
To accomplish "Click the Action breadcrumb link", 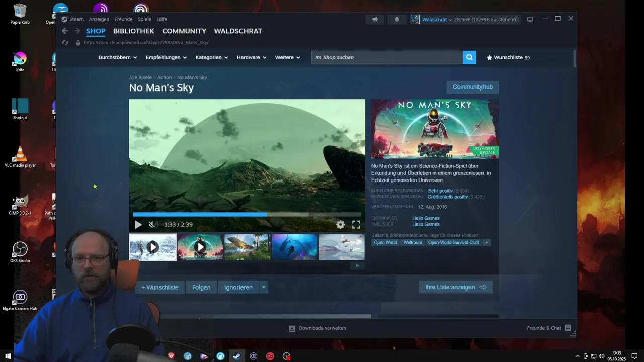I will [165, 78].
